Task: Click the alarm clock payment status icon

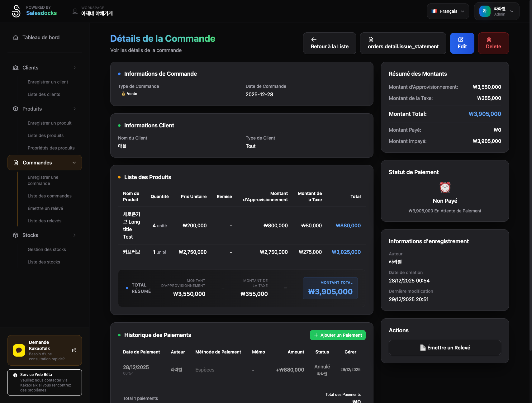Action: (445, 187)
